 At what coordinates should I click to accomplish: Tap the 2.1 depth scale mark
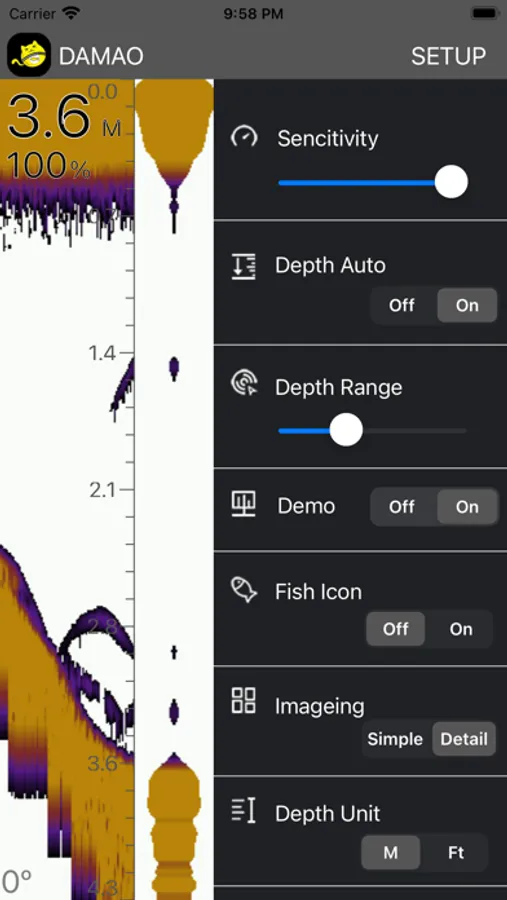pos(103,490)
